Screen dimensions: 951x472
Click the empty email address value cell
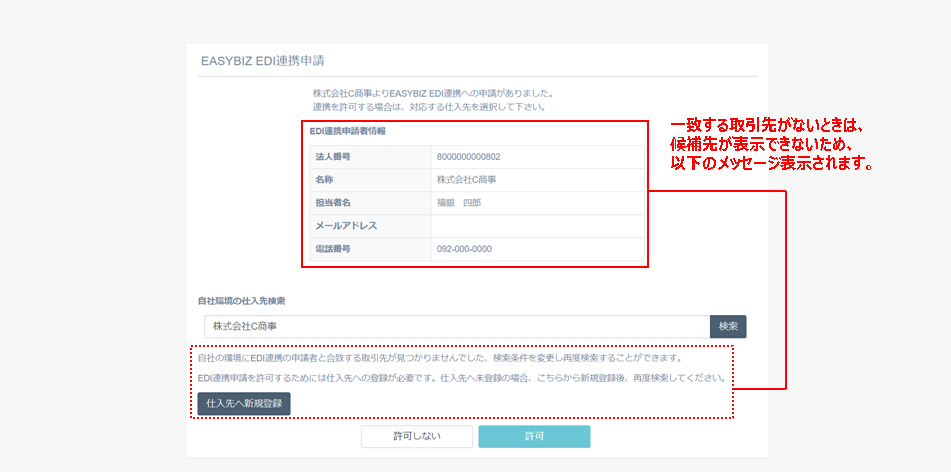pos(537,226)
